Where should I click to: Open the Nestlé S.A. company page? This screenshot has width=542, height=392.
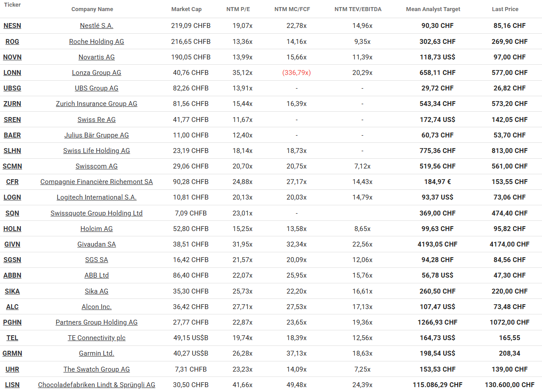pos(96,26)
